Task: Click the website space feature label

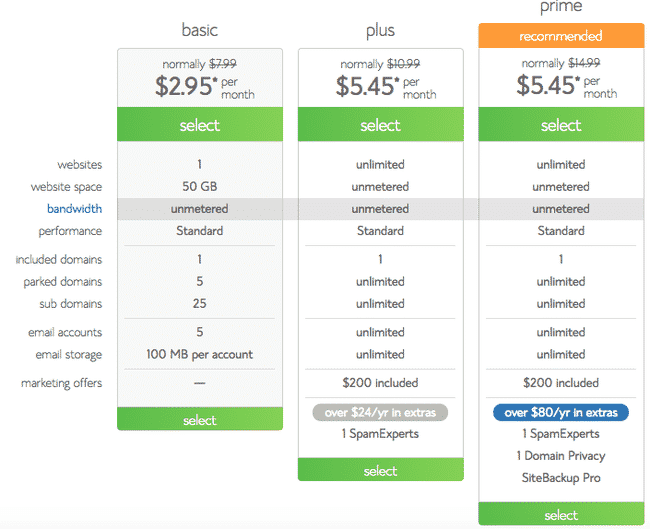Action: [x=67, y=187]
